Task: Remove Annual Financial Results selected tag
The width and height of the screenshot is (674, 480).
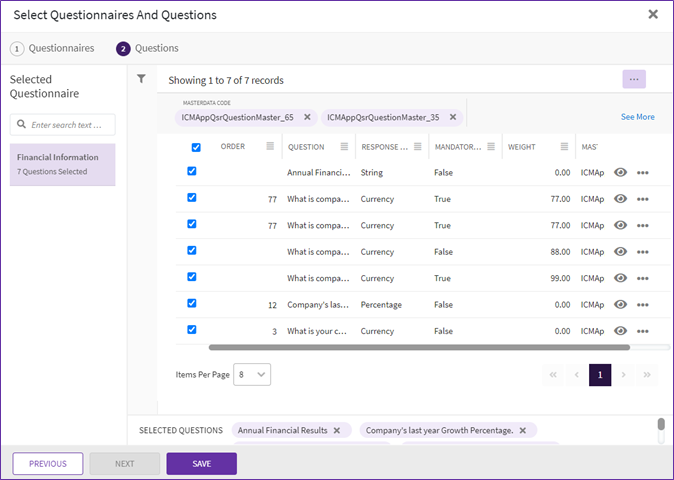Action: point(337,430)
